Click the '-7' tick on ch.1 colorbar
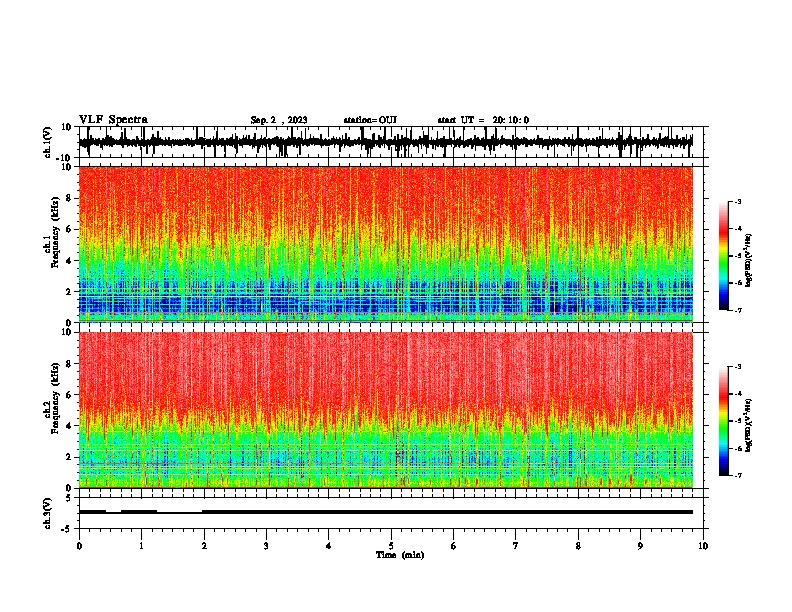This screenshot has width=792, height=612. tap(737, 310)
